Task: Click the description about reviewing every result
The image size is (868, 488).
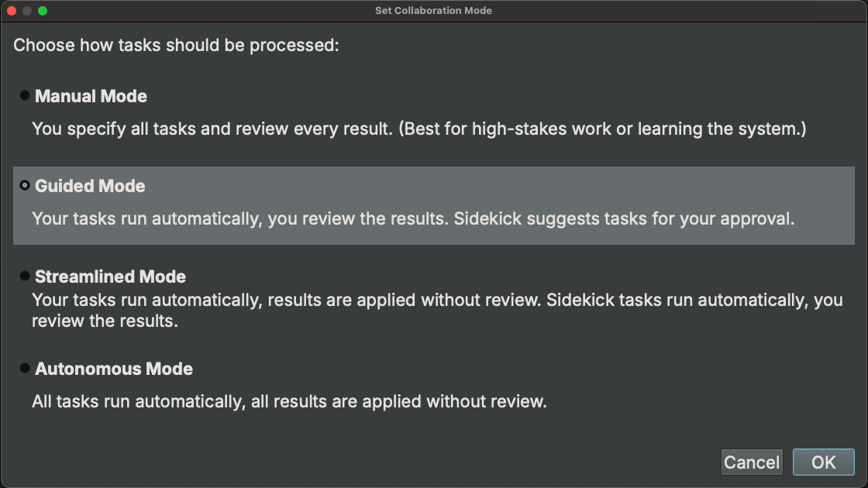Action: [418, 129]
